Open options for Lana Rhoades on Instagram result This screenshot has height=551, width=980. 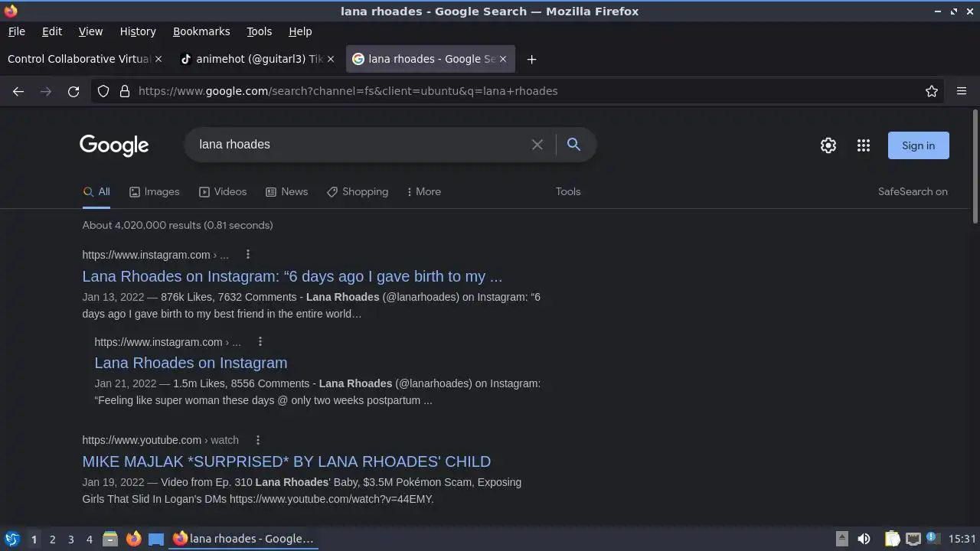click(x=260, y=341)
